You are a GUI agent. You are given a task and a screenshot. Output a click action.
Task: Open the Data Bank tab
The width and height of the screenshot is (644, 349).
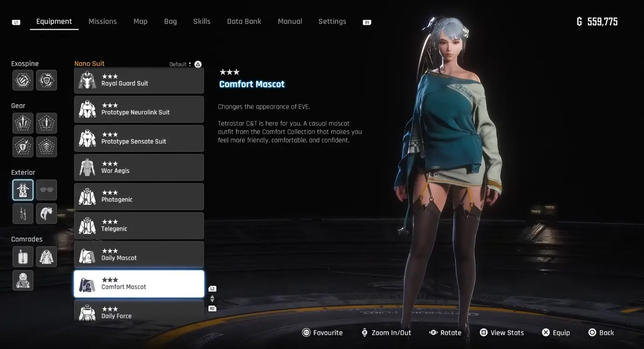click(244, 21)
